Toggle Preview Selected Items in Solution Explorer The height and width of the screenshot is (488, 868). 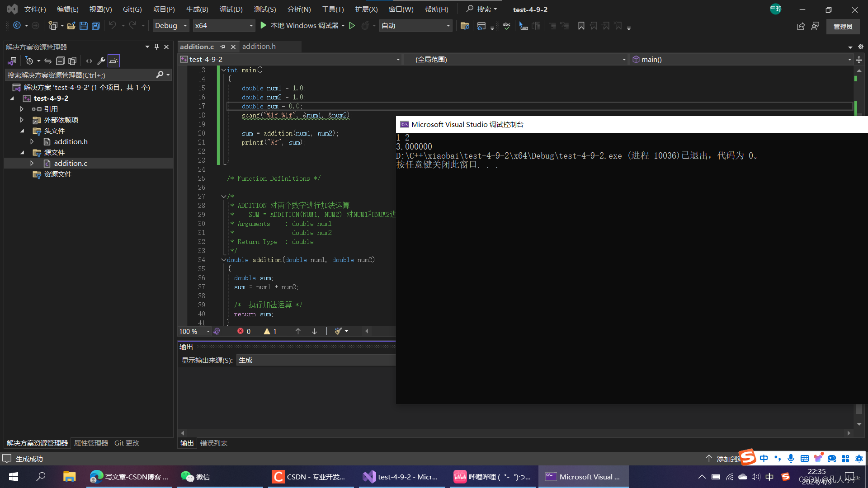point(113,61)
